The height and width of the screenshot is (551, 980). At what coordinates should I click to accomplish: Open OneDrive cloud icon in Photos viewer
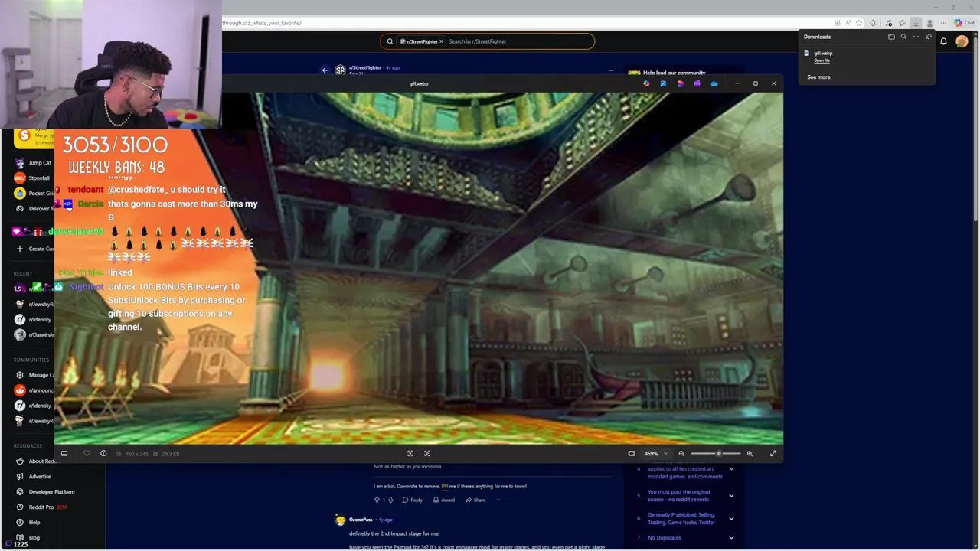714,83
